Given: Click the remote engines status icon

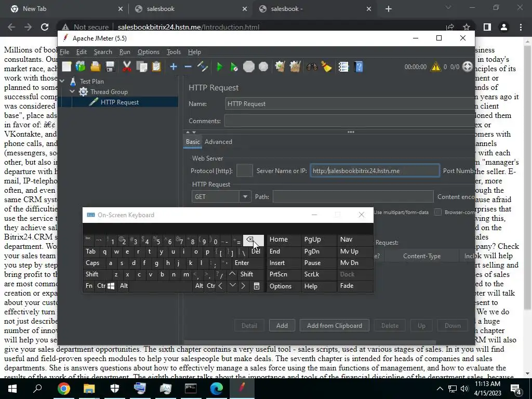Looking at the screenshot, I should (468, 66).
